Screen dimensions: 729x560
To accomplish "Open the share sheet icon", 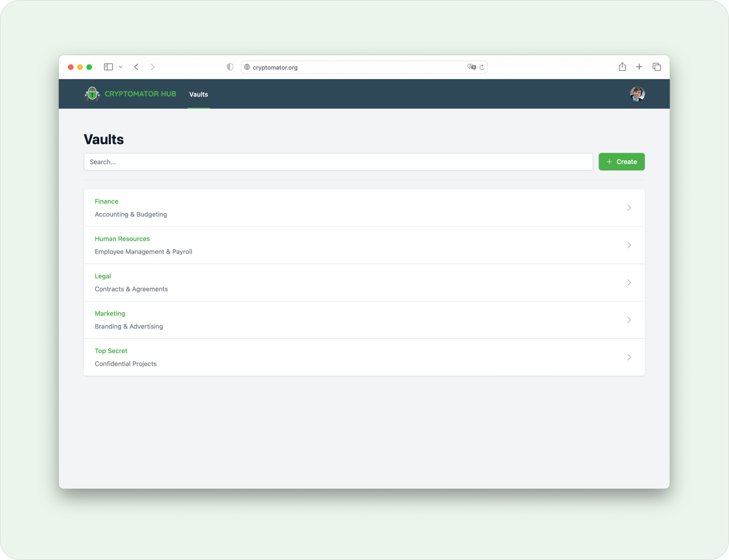I will [x=622, y=67].
